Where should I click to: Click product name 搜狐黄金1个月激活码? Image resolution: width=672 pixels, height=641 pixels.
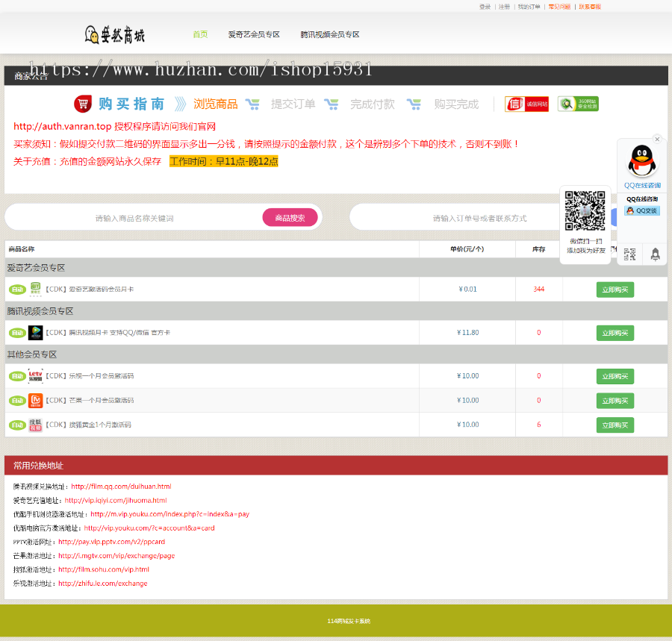tap(88, 425)
